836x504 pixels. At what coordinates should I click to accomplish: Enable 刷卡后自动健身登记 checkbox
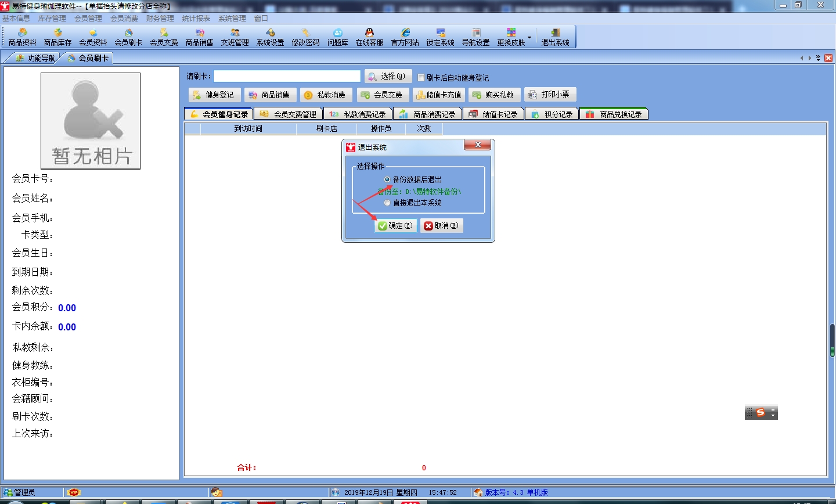(421, 78)
